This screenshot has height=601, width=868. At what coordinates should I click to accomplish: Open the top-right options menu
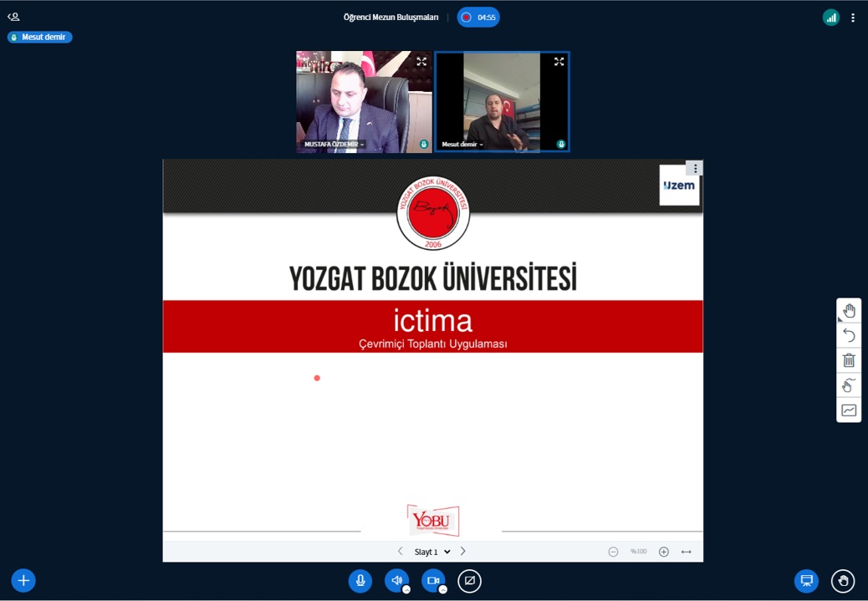853,18
